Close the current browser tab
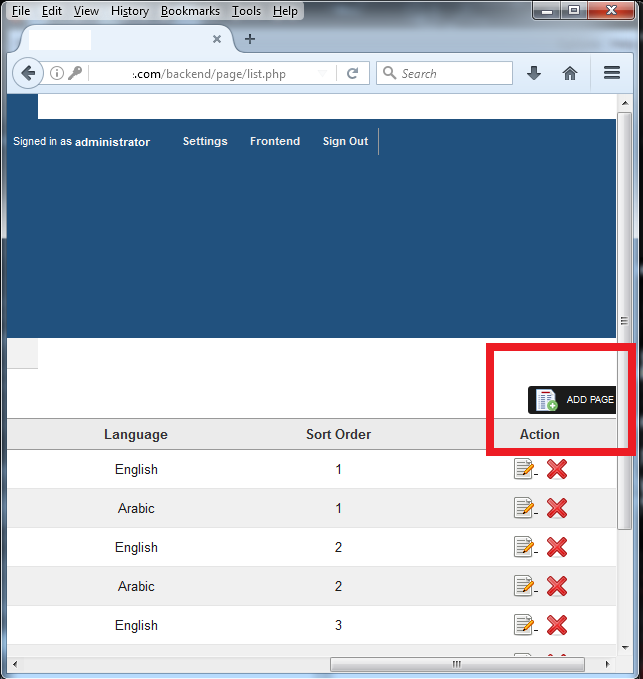 (x=217, y=39)
